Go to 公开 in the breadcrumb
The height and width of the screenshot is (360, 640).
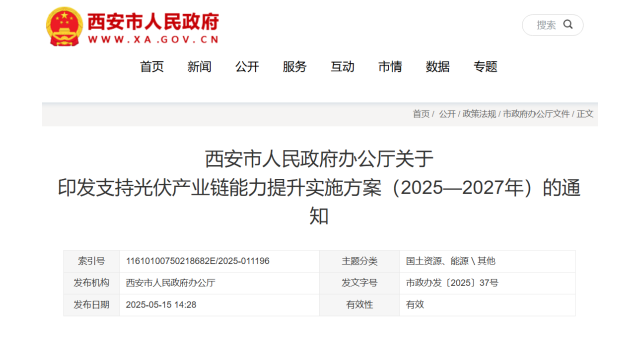(447, 114)
